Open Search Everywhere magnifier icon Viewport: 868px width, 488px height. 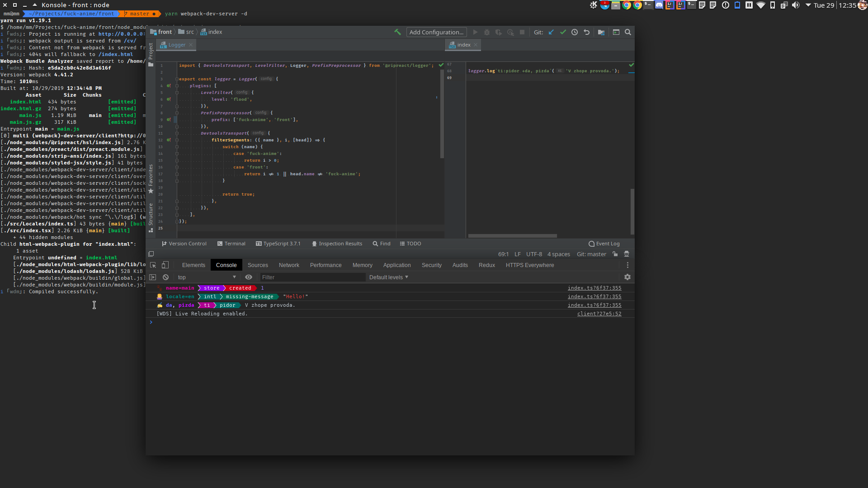point(628,32)
